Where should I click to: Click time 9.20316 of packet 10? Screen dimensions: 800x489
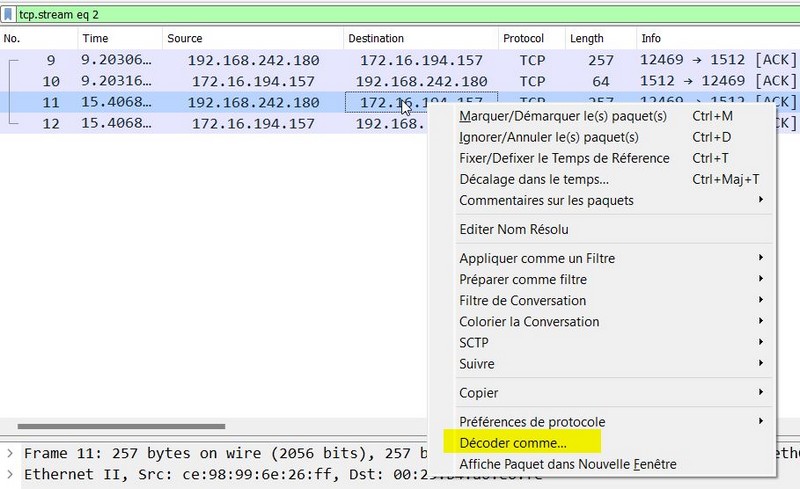coord(116,81)
